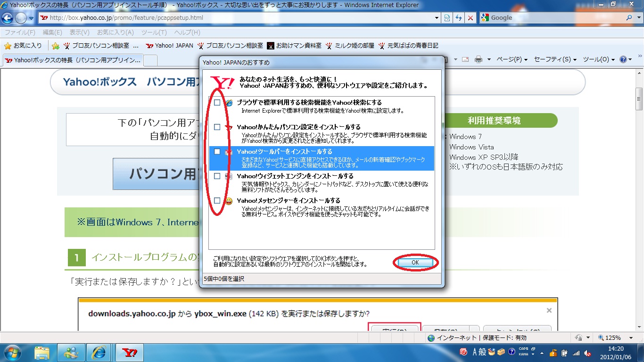This screenshot has width=644, height=362.
Task: Click the Yahoo!ウィジェットエンジン item icon
Action: [229, 177]
